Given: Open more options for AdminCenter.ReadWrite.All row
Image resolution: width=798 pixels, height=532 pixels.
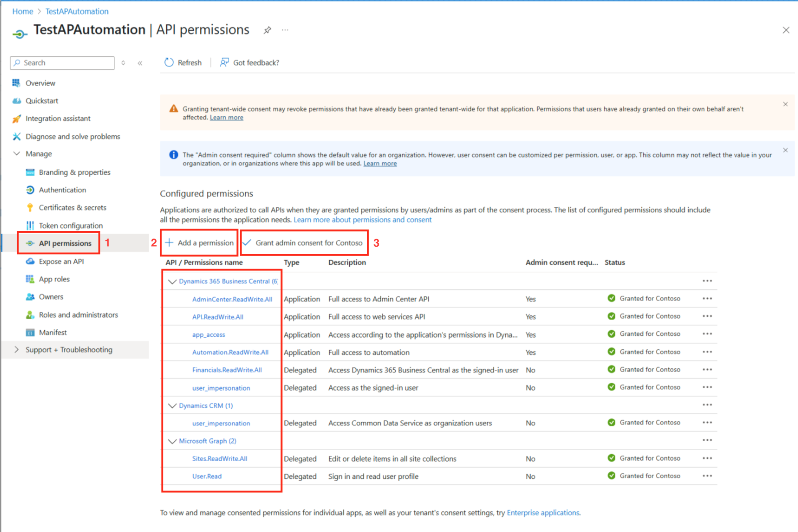Looking at the screenshot, I should (x=707, y=298).
